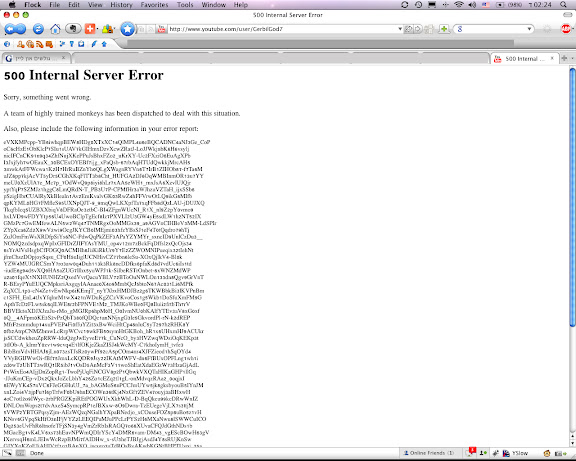Close the 500 Internal tab
Image resolution: width=576 pixels, height=461 pixels.
[552, 58]
